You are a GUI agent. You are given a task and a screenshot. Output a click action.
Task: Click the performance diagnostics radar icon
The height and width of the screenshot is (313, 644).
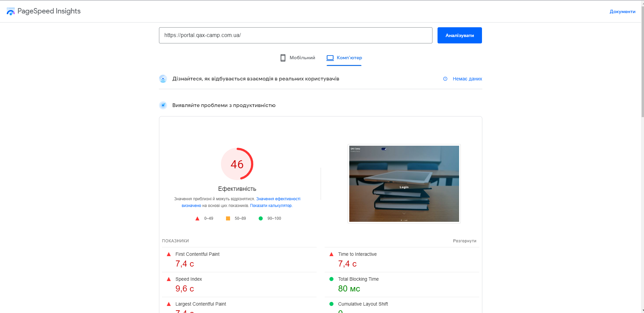click(x=163, y=105)
